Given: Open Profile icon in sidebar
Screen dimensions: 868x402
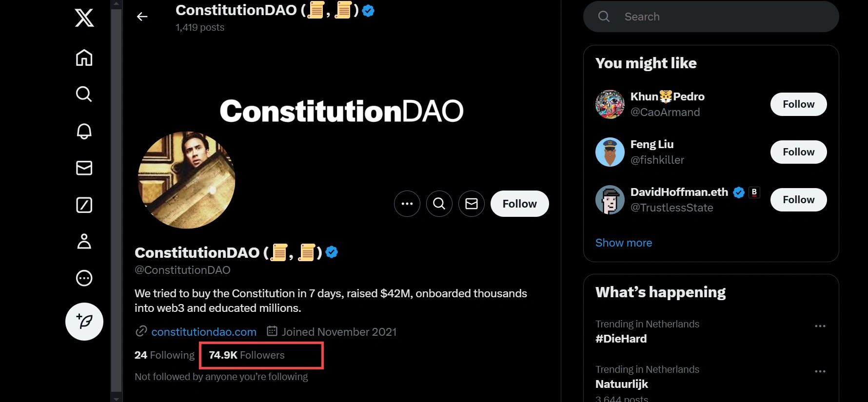Looking at the screenshot, I should click(84, 242).
